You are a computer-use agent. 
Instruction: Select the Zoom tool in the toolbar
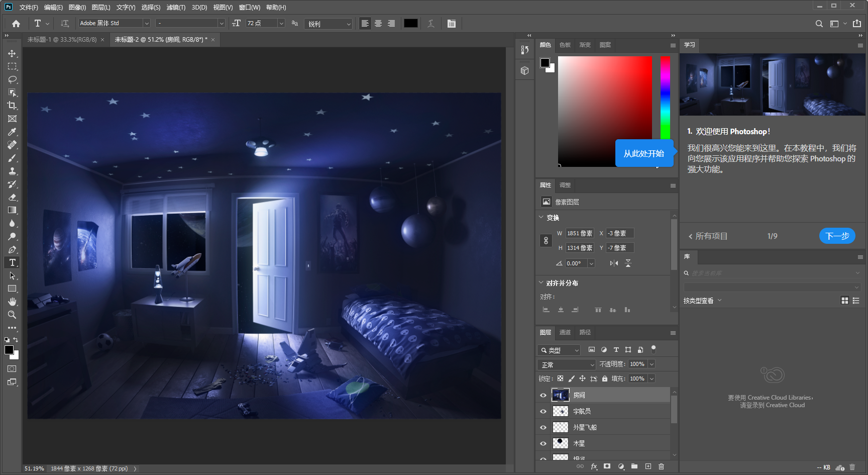[x=13, y=315]
